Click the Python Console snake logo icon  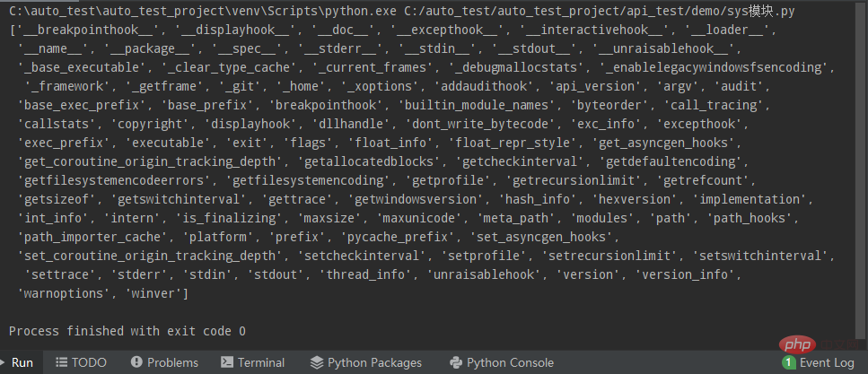[456, 362]
